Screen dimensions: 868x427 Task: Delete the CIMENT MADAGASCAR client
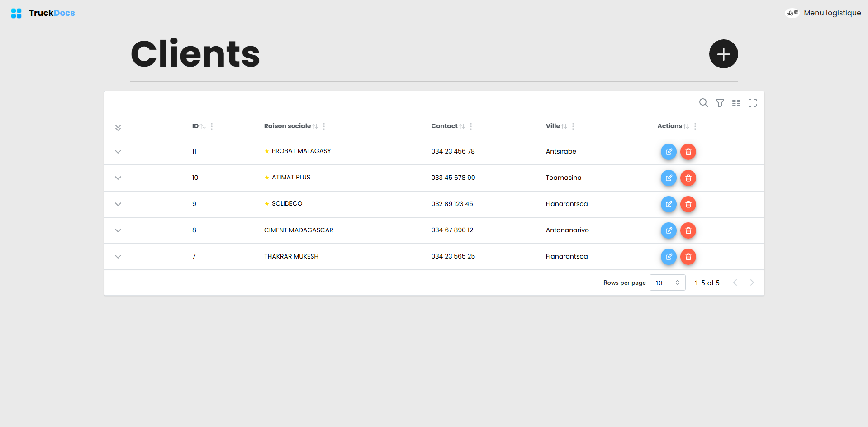coord(688,230)
